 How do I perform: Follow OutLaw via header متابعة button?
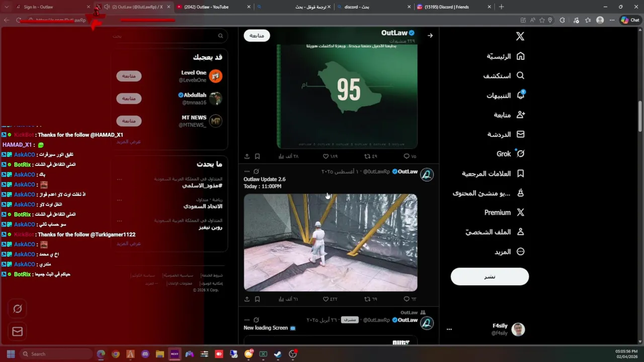pos(257,35)
